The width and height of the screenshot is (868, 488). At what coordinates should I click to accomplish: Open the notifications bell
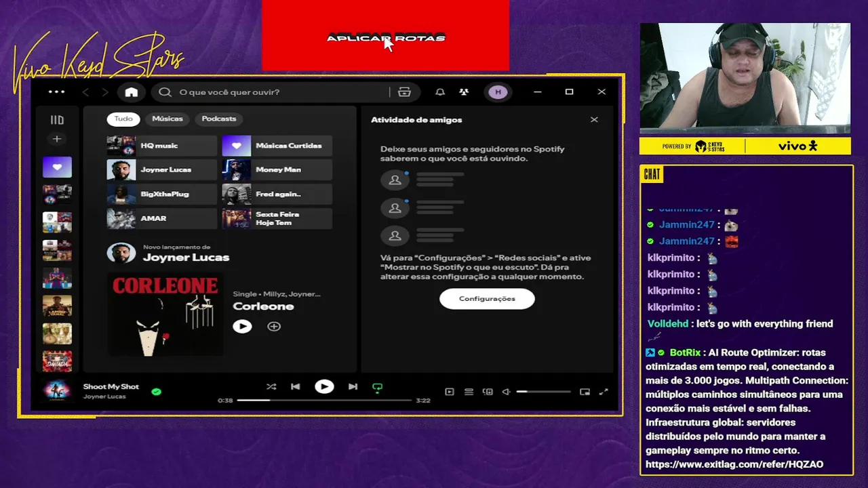pos(440,92)
